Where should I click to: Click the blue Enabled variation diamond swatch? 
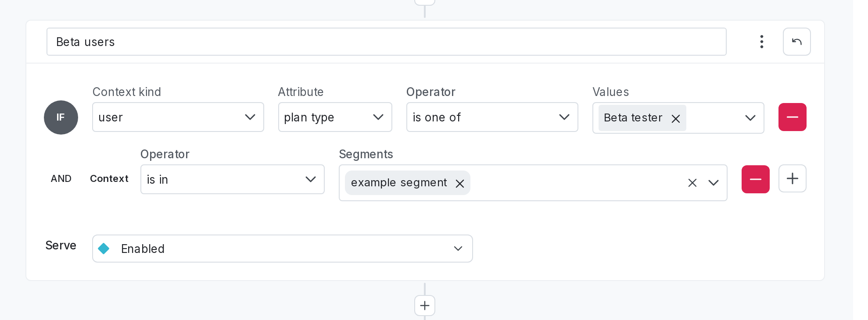coord(104,249)
